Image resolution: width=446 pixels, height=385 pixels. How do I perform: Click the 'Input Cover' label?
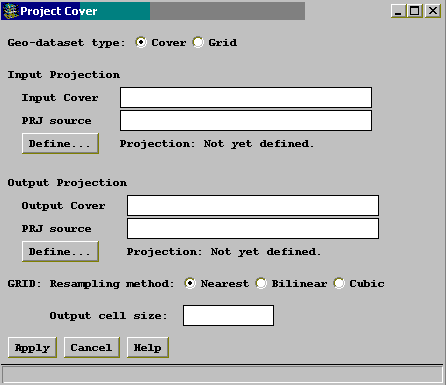[60, 98]
